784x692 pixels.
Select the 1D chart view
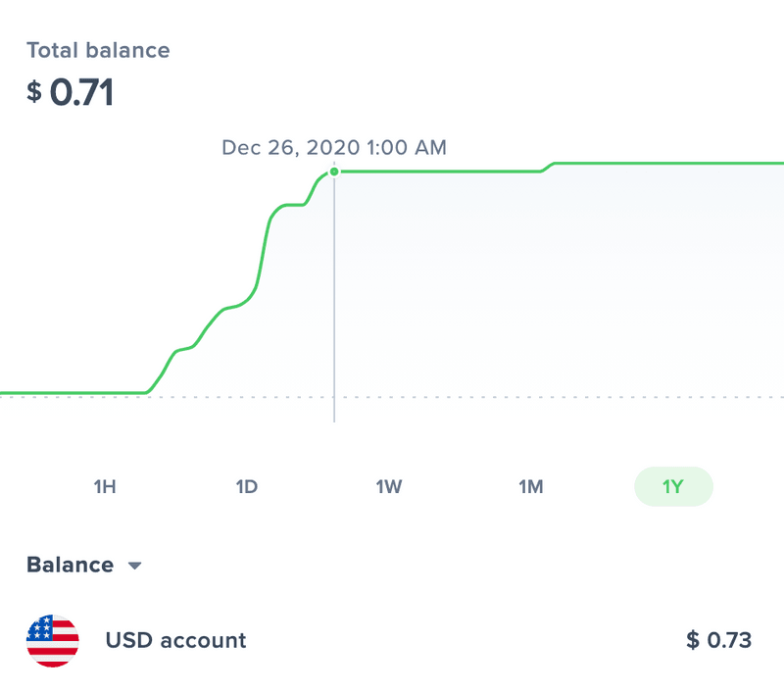click(x=247, y=486)
